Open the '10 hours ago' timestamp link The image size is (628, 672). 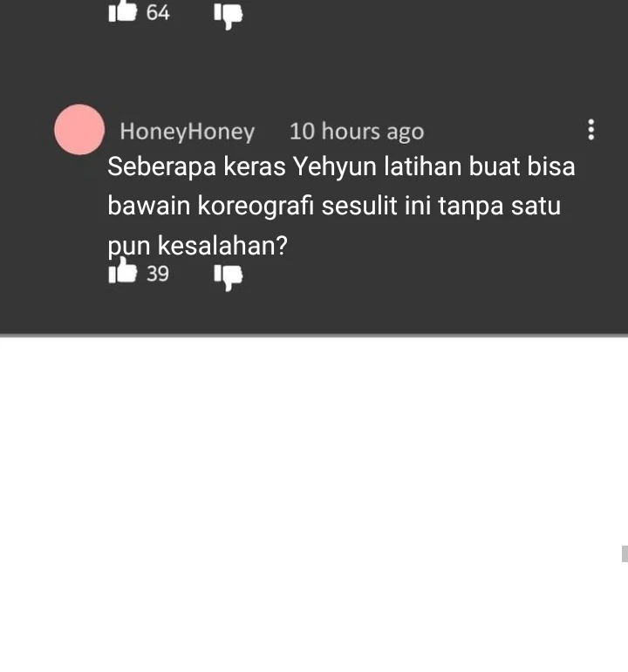coord(357,131)
